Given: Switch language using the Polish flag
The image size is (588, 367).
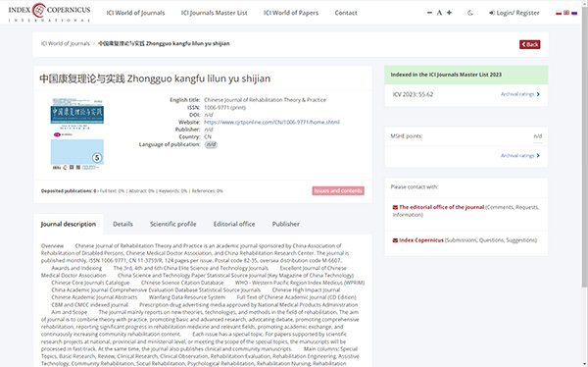Looking at the screenshot, I should 559,13.
